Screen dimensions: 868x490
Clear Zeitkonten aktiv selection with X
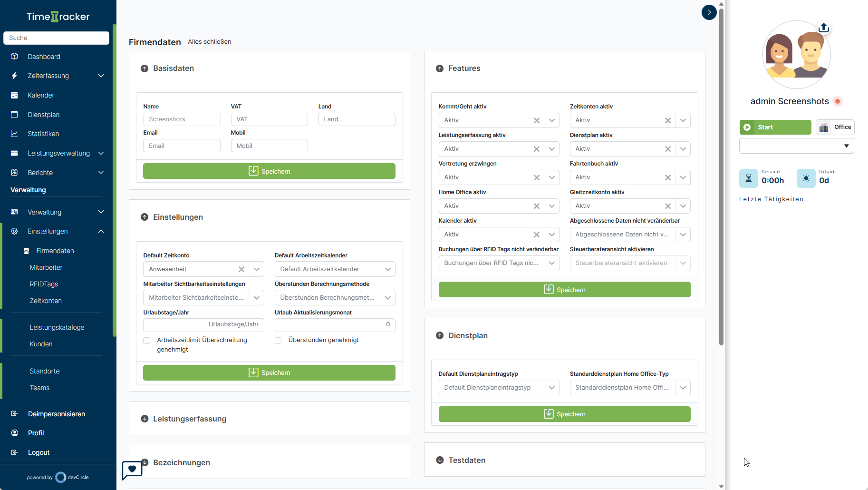(668, 120)
